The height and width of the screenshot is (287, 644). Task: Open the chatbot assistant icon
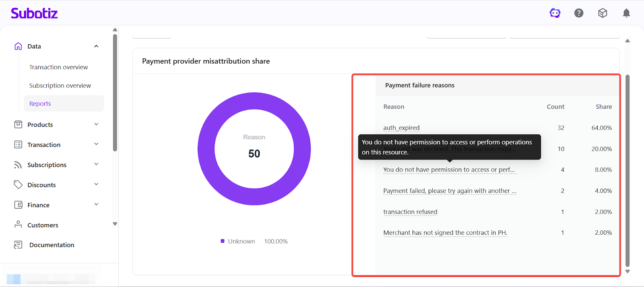pos(555,13)
